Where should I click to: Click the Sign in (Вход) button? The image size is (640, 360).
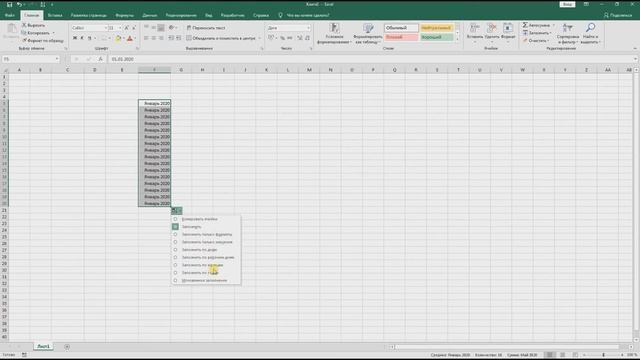coord(567,4)
